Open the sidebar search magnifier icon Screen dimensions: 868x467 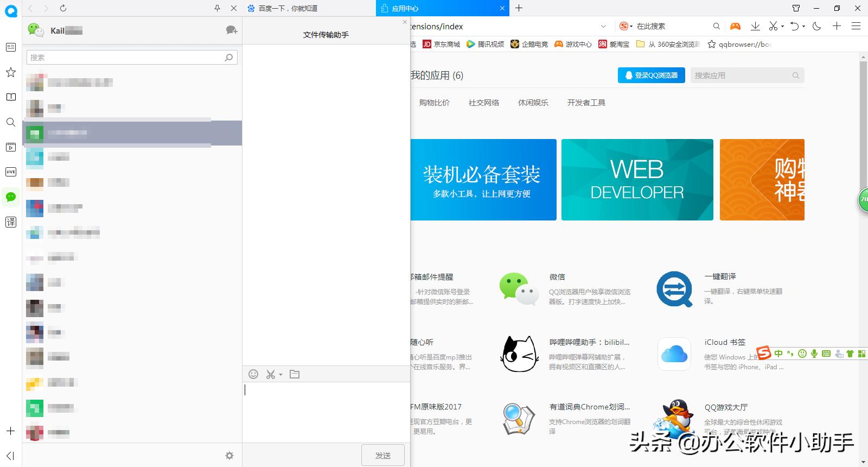pyautogui.click(x=11, y=122)
